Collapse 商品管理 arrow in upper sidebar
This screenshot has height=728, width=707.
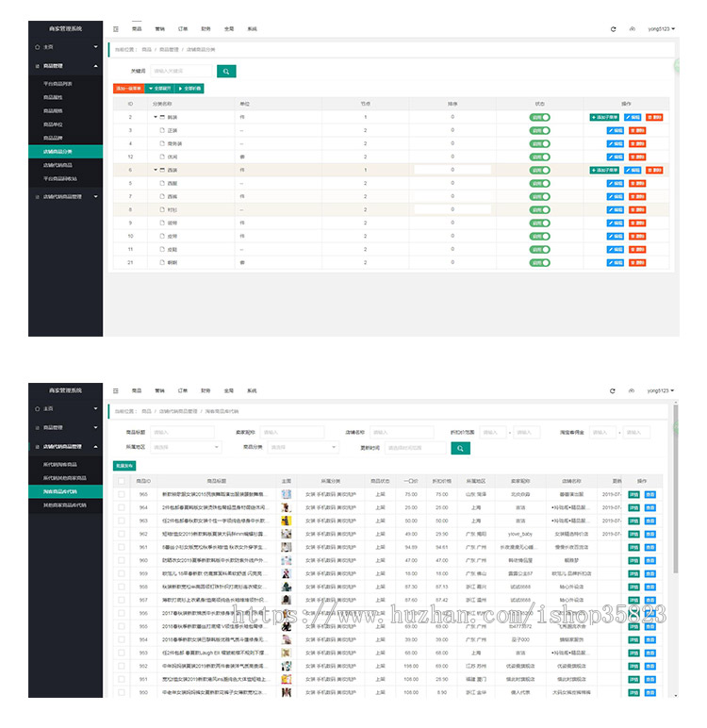click(x=95, y=66)
